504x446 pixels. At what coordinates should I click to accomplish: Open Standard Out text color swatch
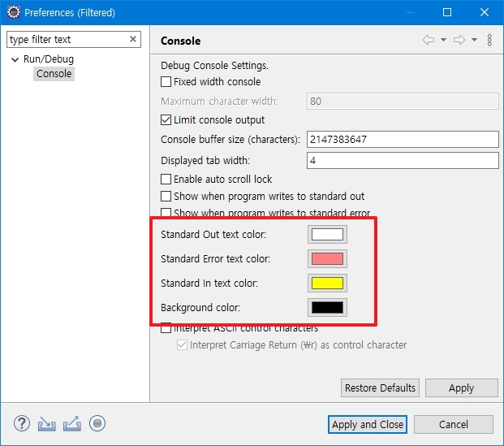pos(327,234)
